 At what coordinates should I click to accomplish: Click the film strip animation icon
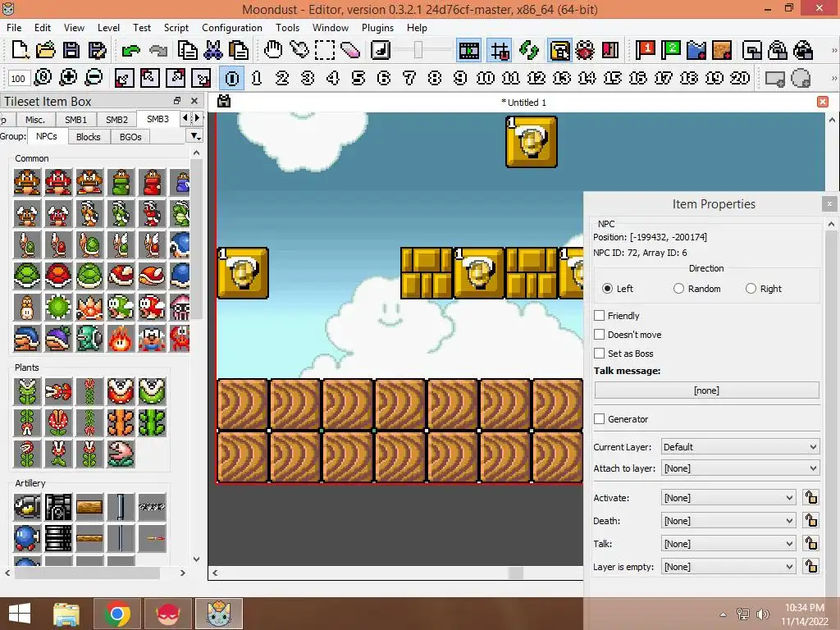469,51
